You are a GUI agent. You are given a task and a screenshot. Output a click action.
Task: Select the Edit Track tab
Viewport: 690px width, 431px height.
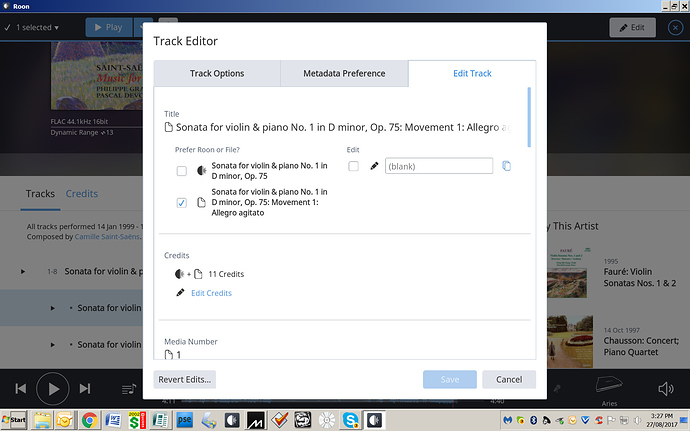click(472, 74)
